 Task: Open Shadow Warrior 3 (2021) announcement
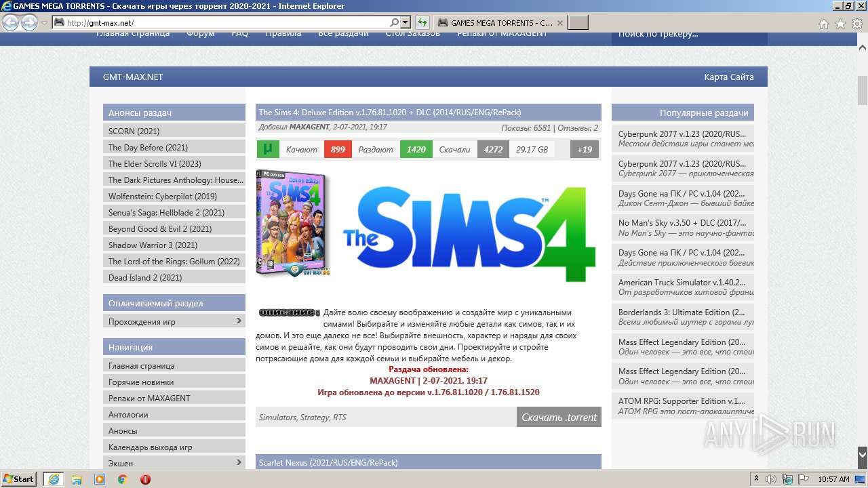pos(174,245)
